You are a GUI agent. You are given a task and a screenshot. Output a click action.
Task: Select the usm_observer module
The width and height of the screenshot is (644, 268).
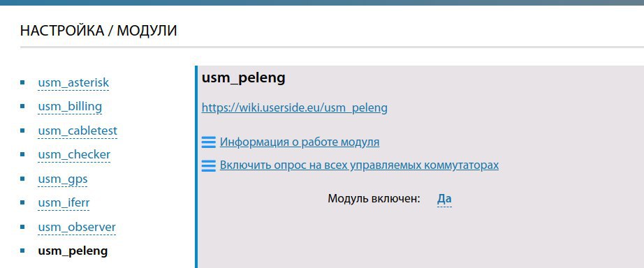77,227
